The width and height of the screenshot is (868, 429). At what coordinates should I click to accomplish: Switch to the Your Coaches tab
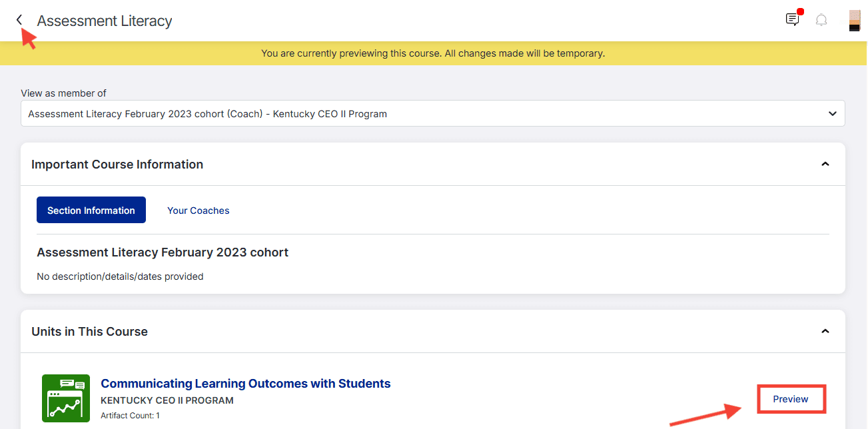[199, 210]
